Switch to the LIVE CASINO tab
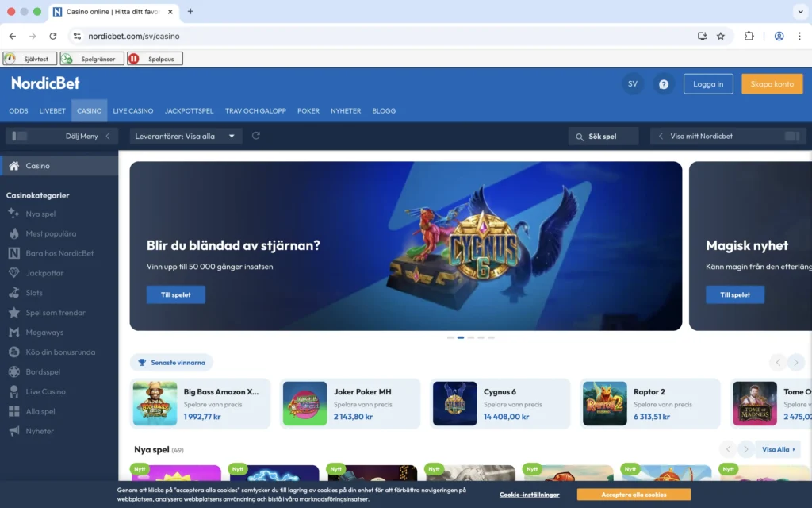This screenshot has height=508, width=812. click(133, 111)
